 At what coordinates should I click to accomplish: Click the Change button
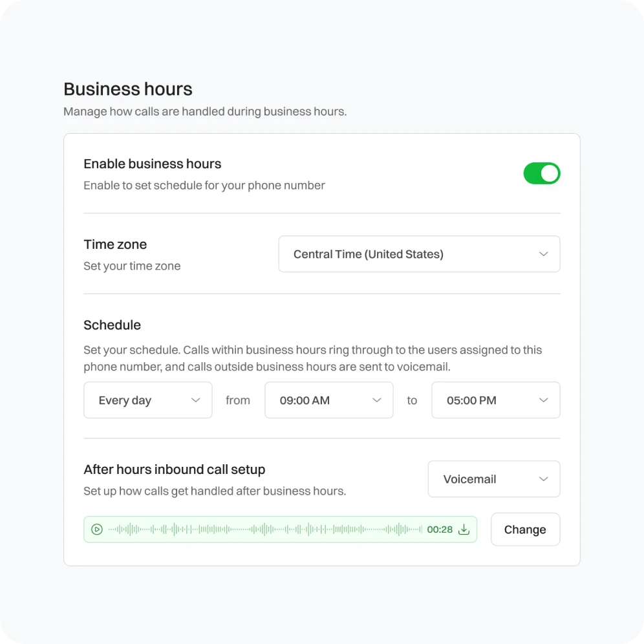[525, 530]
